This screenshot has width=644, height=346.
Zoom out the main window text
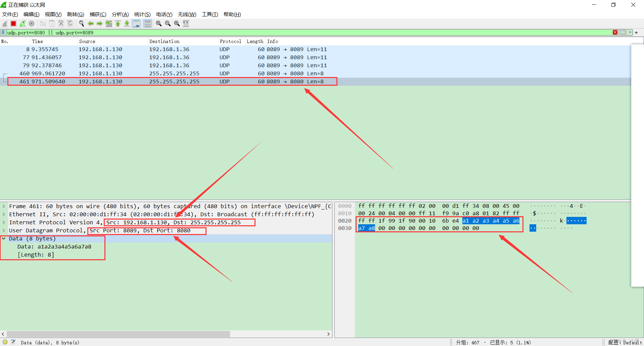point(168,24)
